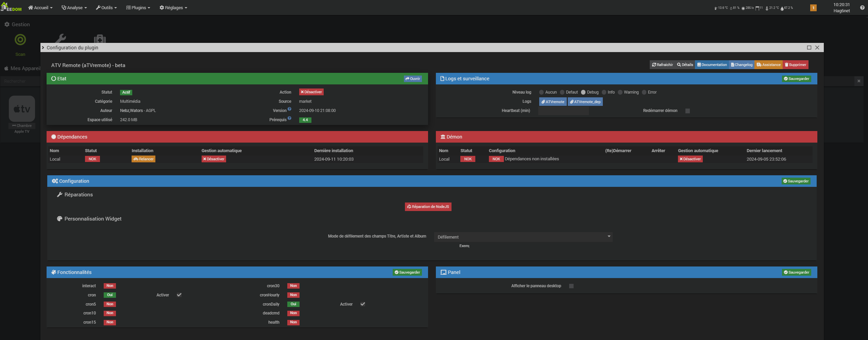Click the Scan target icon
This screenshot has height=340, width=868.
tap(20, 40)
